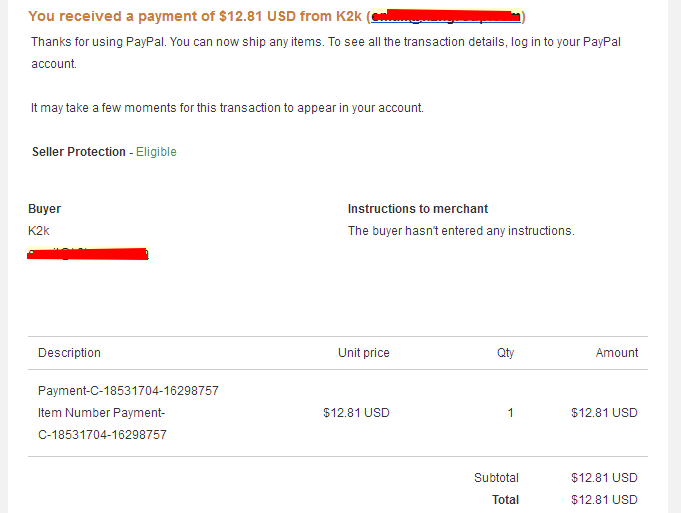
Task: Click the Unit price column header
Action: 364,353
